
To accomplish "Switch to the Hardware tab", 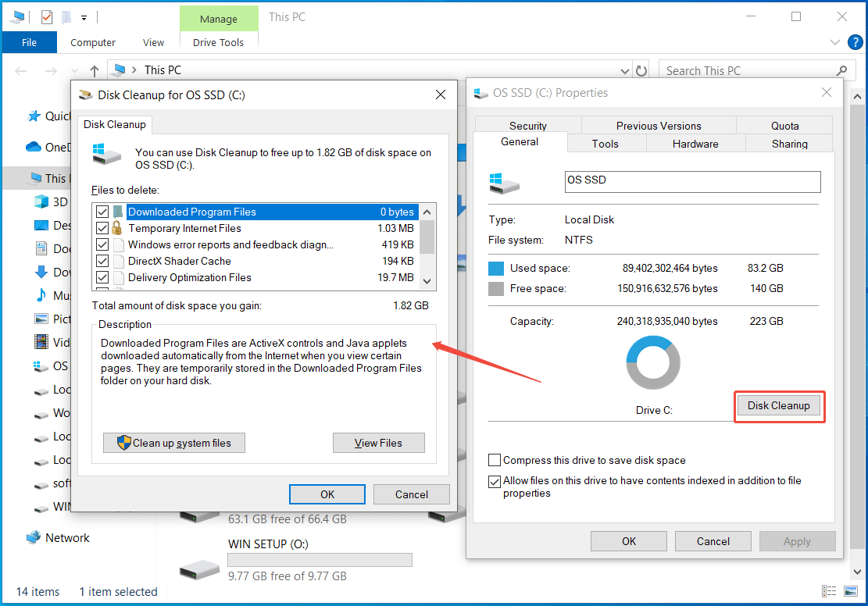I will [x=695, y=144].
